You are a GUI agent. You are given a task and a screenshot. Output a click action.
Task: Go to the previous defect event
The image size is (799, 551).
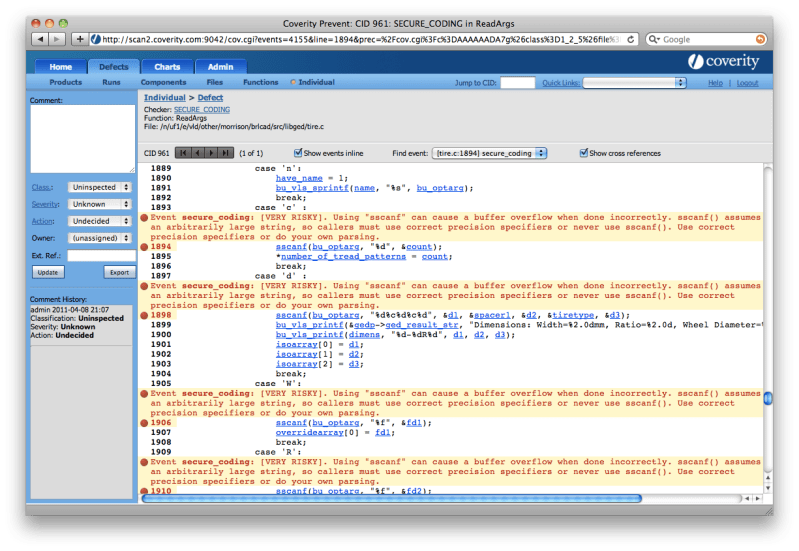[197, 153]
